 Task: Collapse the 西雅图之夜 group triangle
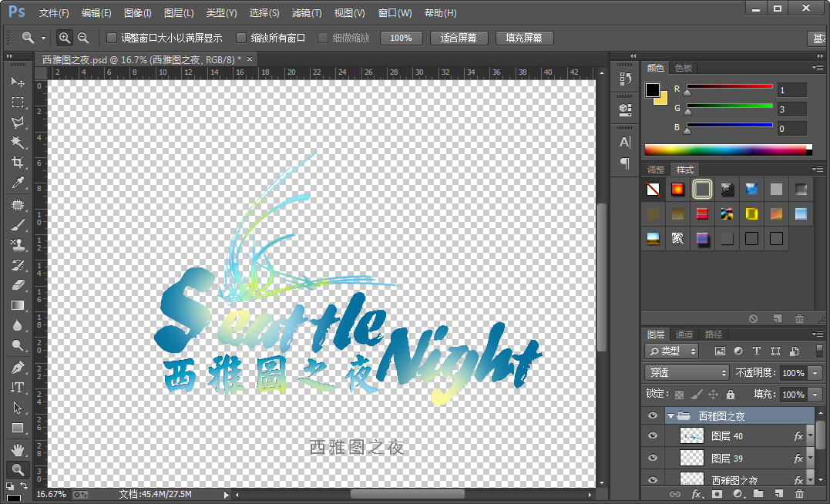tap(670, 416)
